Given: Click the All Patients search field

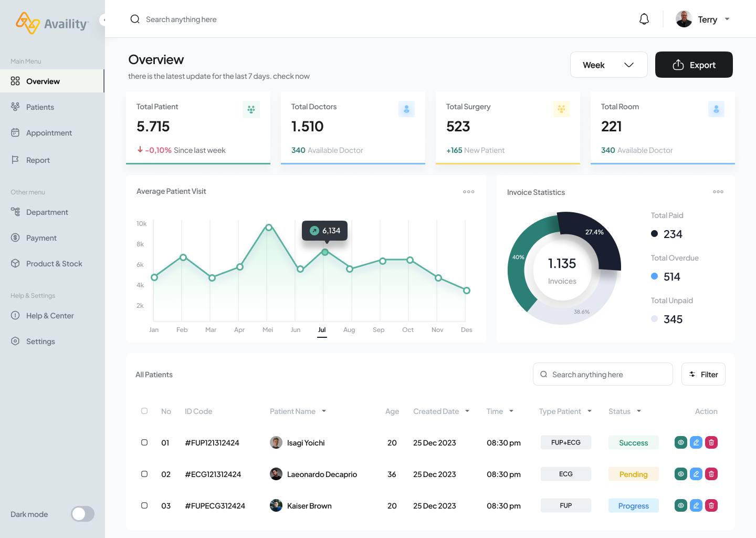Looking at the screenshot, I should (x=603, y=374).
